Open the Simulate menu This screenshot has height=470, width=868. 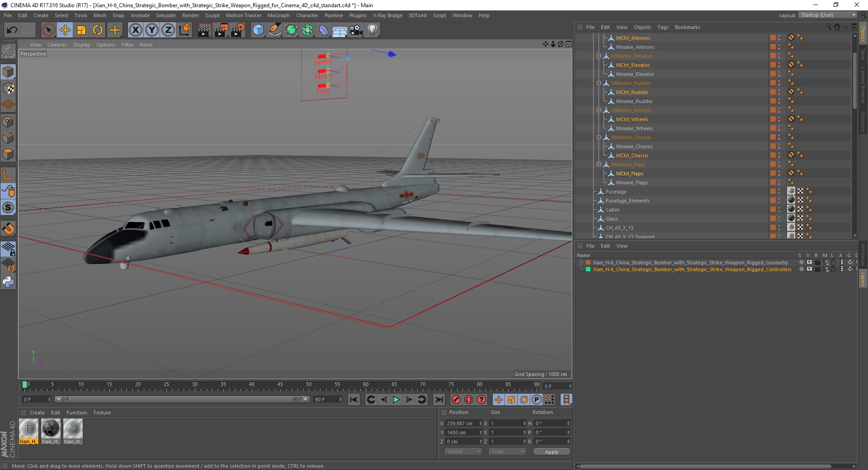coord(166,15)
